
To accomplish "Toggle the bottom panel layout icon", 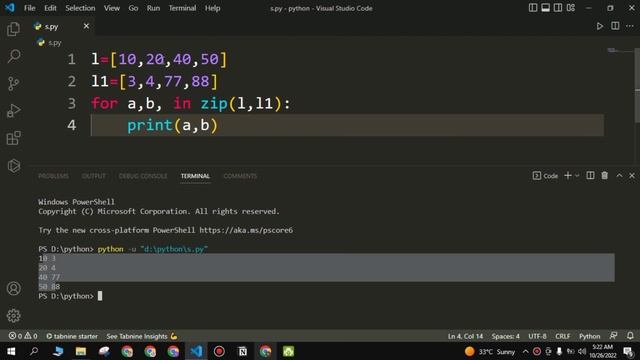I will [x=545, y=8].
